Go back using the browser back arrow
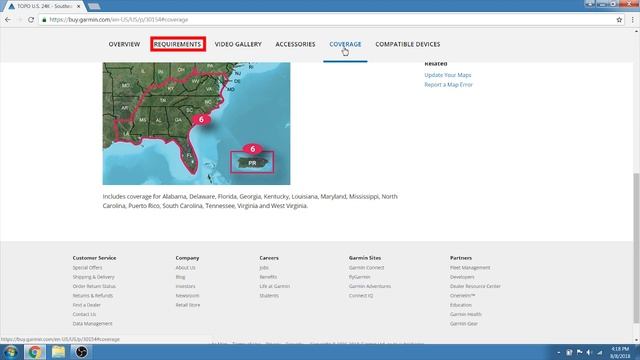This screenshot has width=640, height=360. point(8,20)
